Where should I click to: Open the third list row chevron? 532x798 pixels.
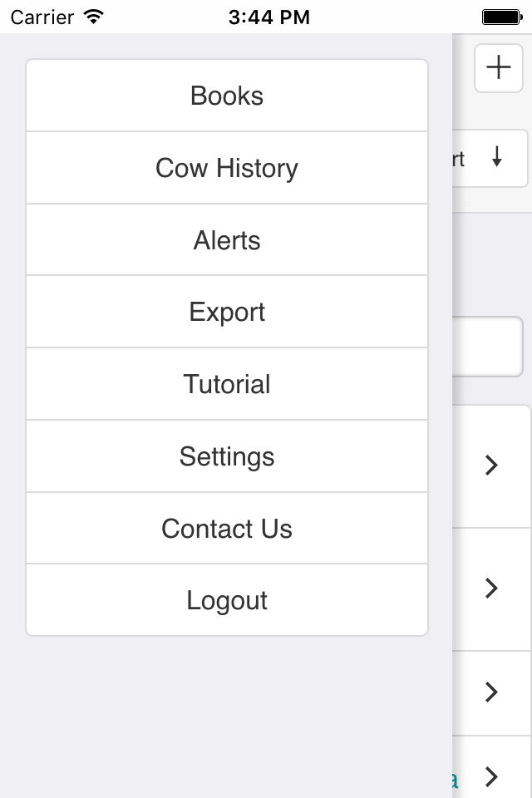491,692
